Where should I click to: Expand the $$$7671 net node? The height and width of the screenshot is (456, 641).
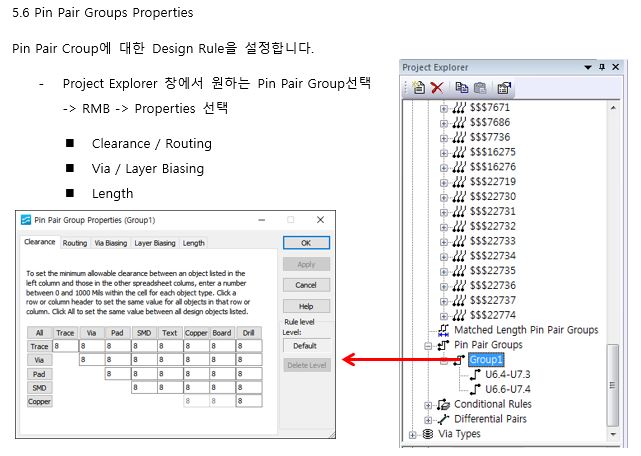444,106
